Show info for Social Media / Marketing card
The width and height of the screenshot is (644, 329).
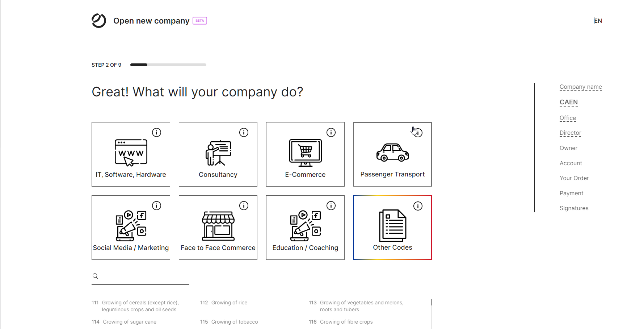(x=156, y=206)
